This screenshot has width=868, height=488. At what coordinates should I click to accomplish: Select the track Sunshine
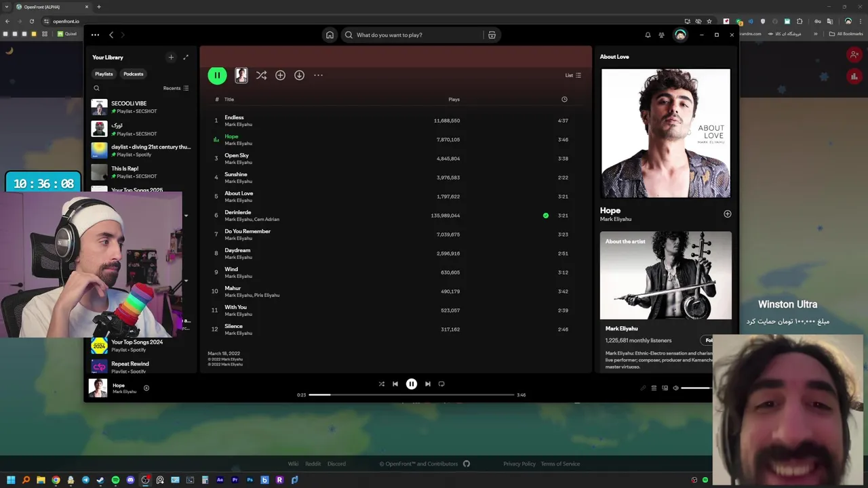(395, 178)
